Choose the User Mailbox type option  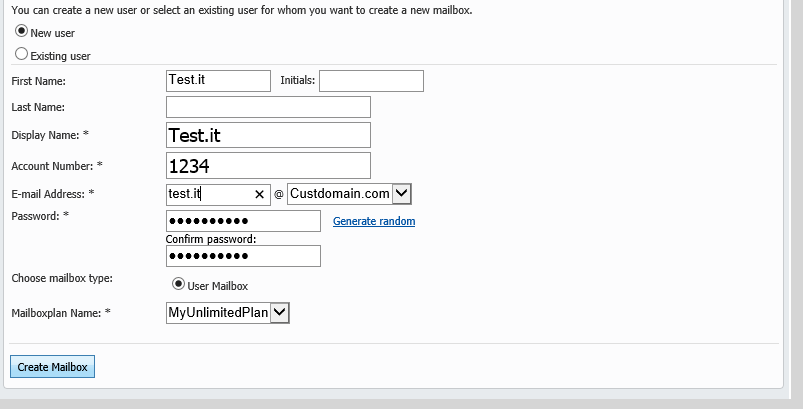(x=178, y=284)
